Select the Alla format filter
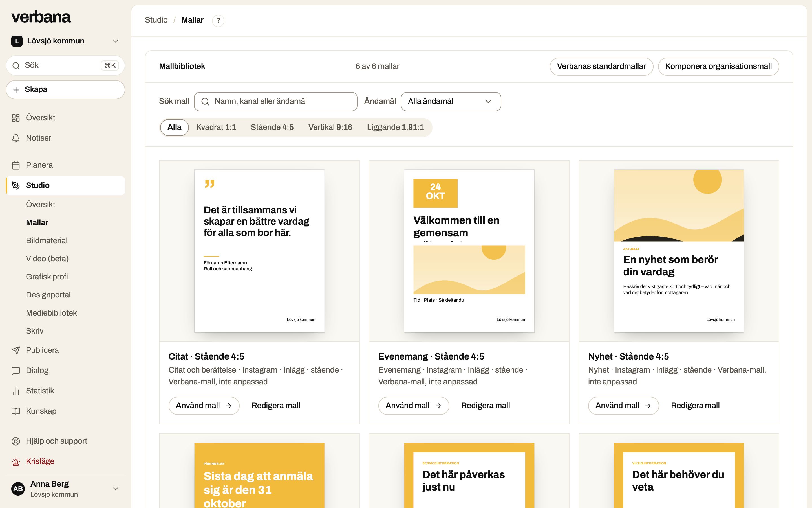This screenshot has width=812, height=508. tap(175, 127)
